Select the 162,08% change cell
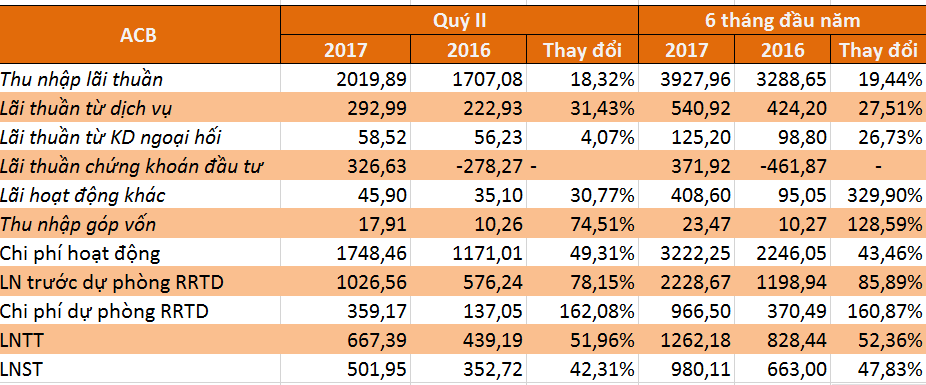926x385 pixels. coord(583,311)
